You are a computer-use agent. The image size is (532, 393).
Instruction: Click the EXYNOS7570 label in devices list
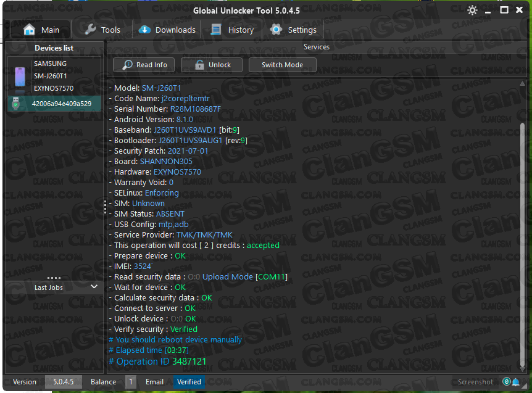[54, 88]
